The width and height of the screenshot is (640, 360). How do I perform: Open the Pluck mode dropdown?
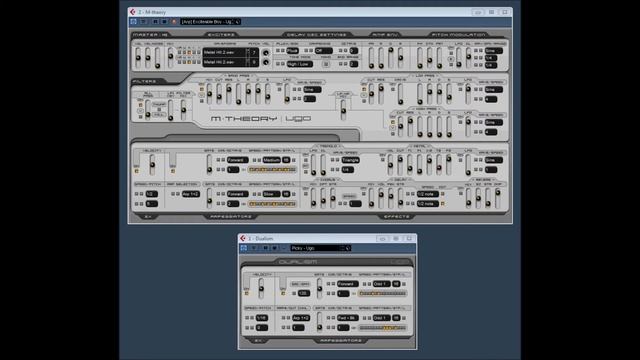point(293,51)
